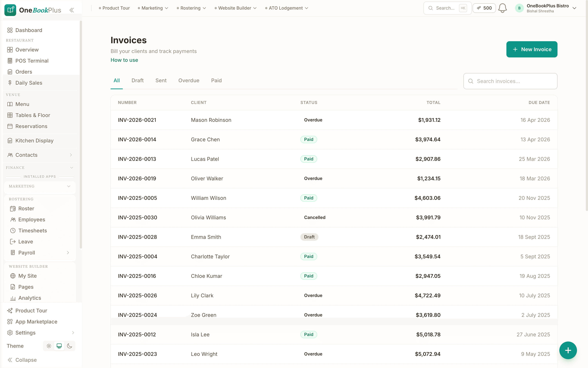The width and height of the screenshot is (588, 368).
Task: Select the All invoices tab
Action: pyautogui.click(x=117, y=81)
